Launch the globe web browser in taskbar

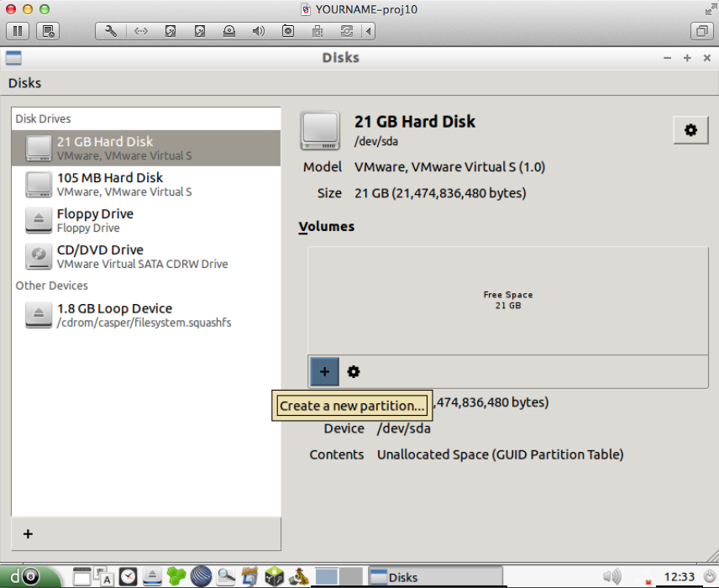tap(201, 576)
